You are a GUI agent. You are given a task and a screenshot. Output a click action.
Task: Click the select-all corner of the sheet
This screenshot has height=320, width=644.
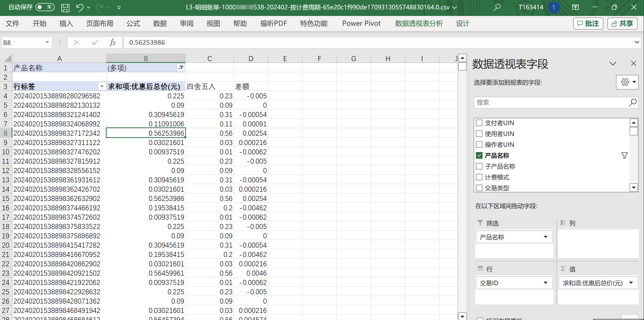[x=6, y=58]
